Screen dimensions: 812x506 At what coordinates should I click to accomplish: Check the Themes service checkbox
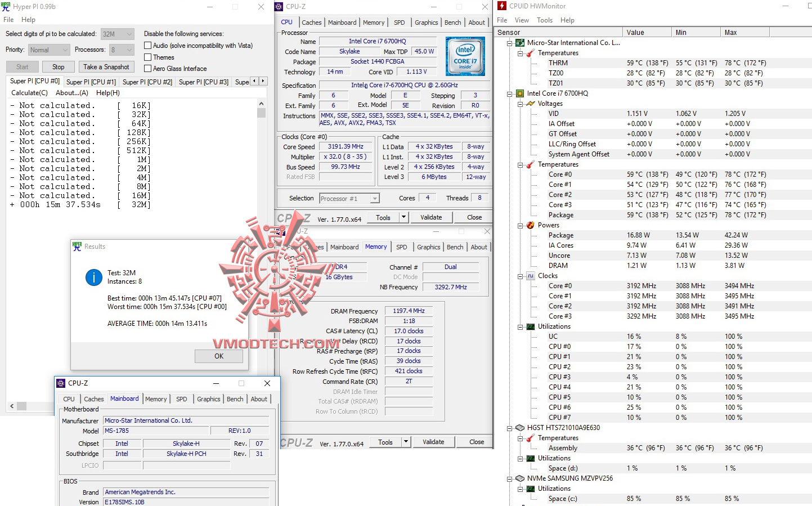coord(147,57)
